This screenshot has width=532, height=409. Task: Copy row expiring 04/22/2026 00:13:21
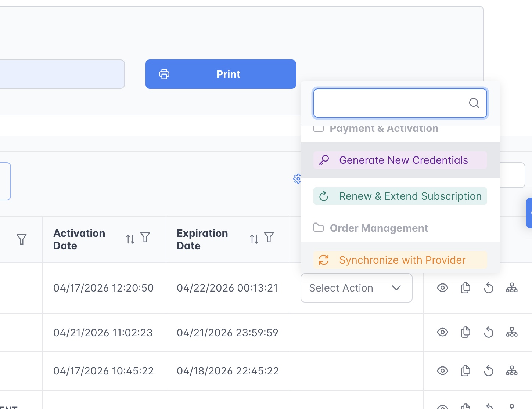point(465,288)
